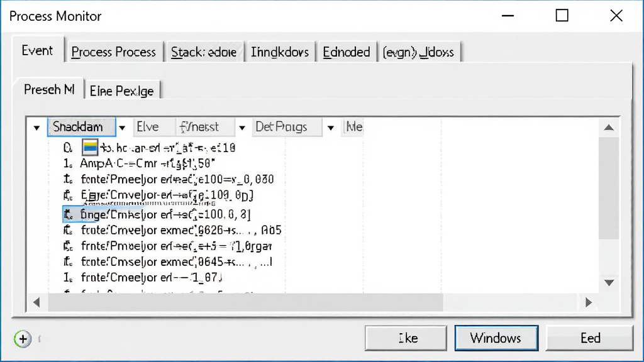
Task: Open dropdown arrow after Det Prougs header
Action: click(x=331, y=128)
